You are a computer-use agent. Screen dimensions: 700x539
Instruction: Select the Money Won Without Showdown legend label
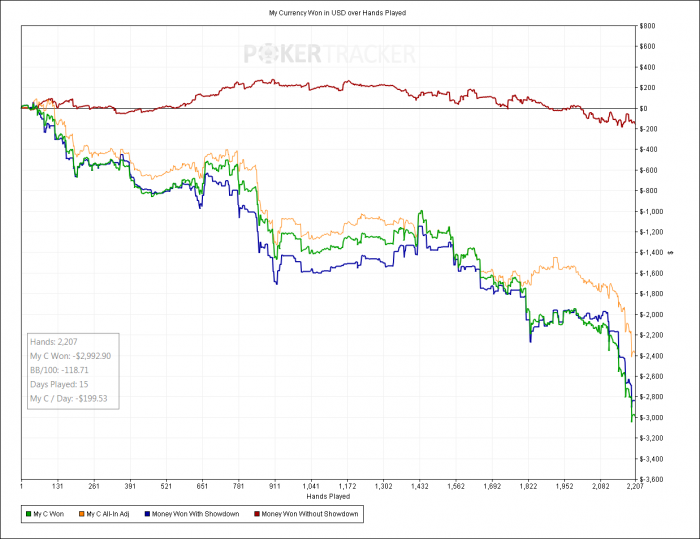(310, 514)
